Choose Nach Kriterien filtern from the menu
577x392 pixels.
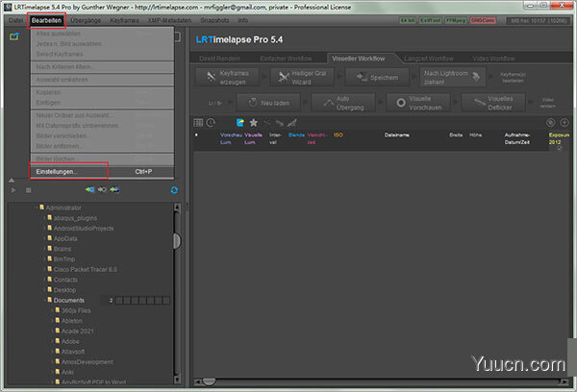[x=102, y=67]
